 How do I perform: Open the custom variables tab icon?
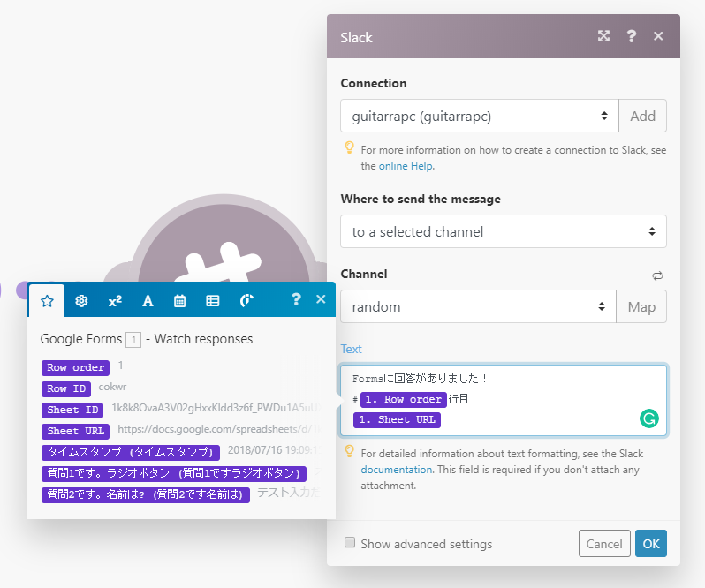tap(246, 300)
